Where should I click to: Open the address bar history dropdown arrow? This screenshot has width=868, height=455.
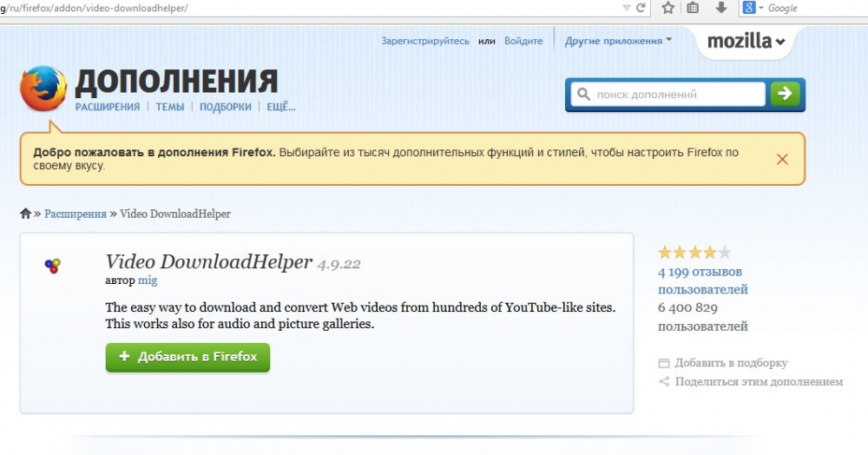[627, 8]
